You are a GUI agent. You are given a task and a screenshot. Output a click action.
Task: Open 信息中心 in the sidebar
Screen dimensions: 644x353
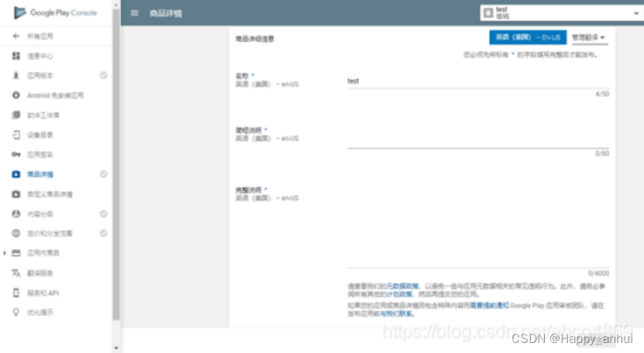coord(40,56)
